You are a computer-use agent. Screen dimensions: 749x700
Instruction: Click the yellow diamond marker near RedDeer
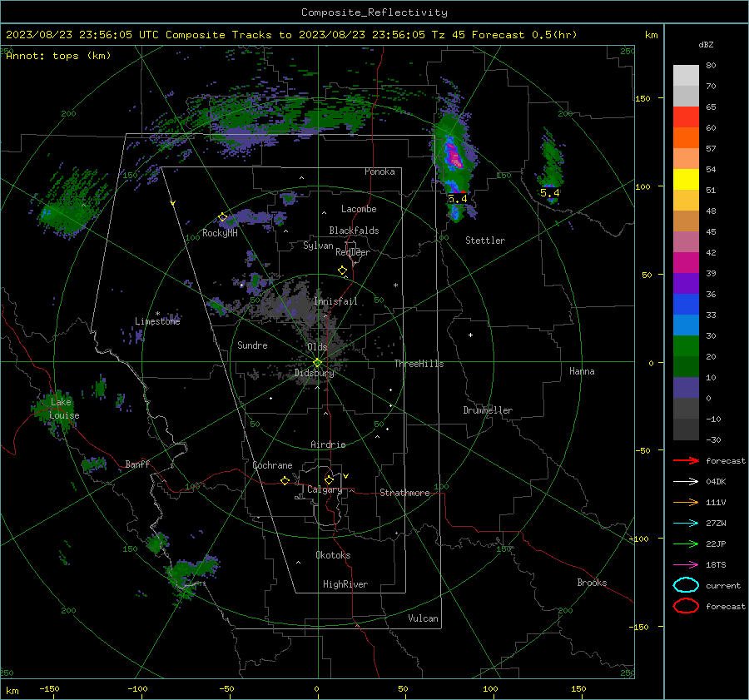point(342,271)
